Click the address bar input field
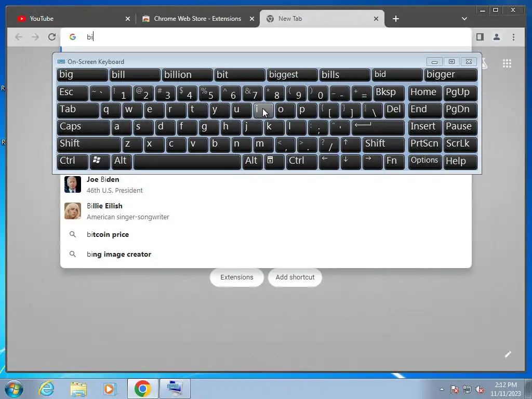This screenshot has height=399, width=532. point(266,37)
